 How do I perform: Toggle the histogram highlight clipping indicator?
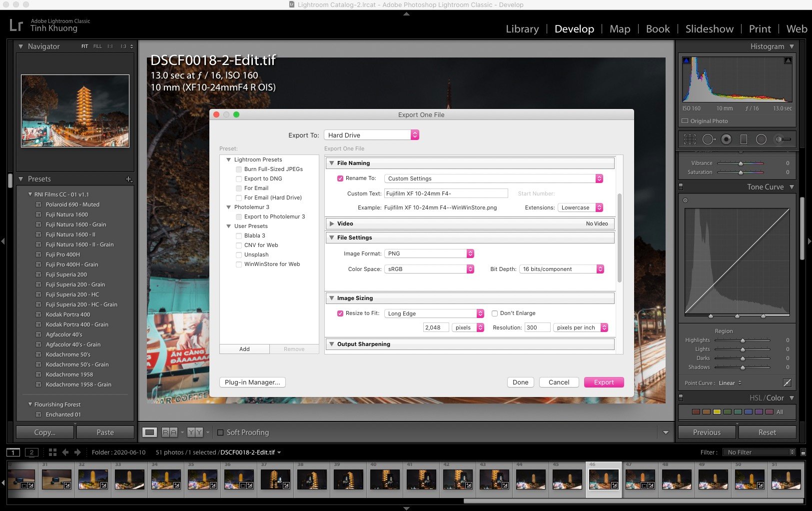(788, 60)
